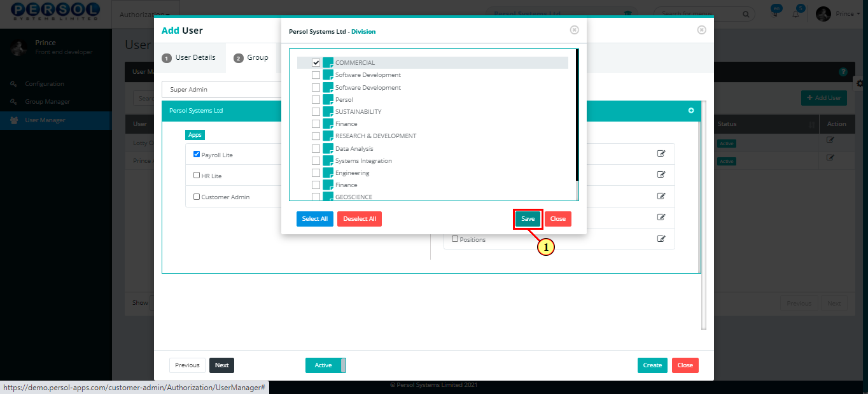Click the notification bell icon
868x394 pixels.
[795, 14]
